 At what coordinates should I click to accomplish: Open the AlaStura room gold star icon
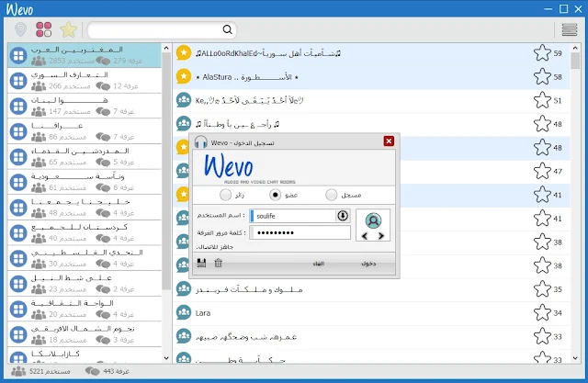pos(184,76)
